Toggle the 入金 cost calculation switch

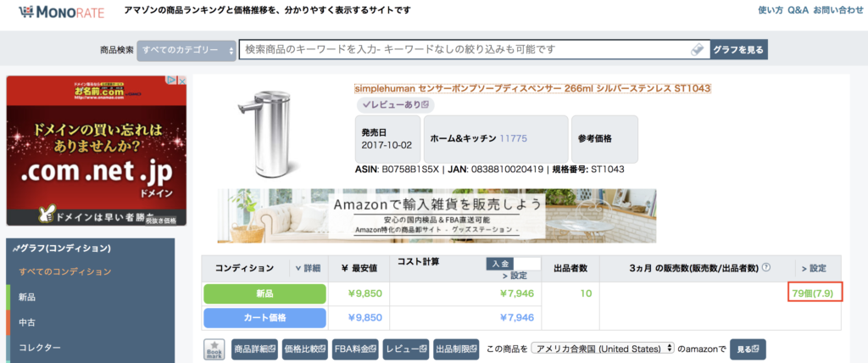click(513, 265)
